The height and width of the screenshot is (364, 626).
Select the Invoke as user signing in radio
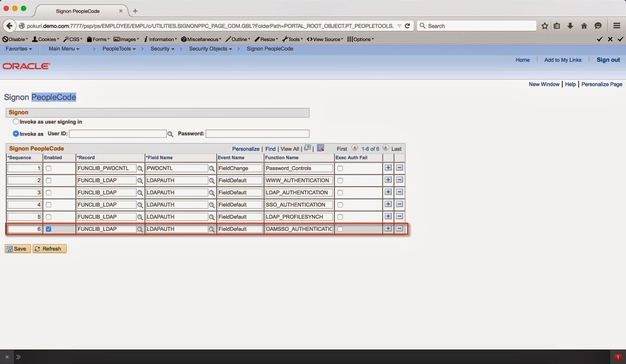pyautogui.click(x=16, y=122)
